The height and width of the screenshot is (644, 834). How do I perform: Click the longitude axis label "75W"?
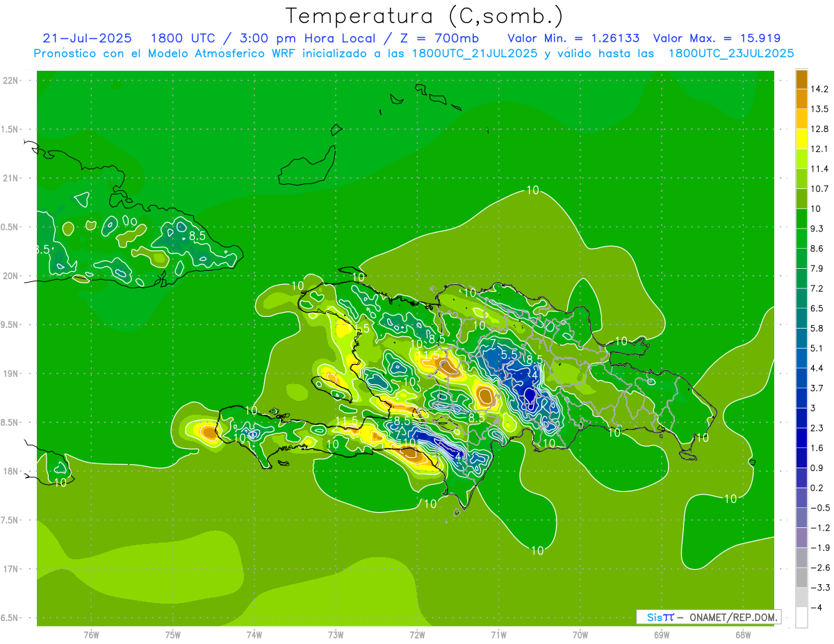click(173, 635)
